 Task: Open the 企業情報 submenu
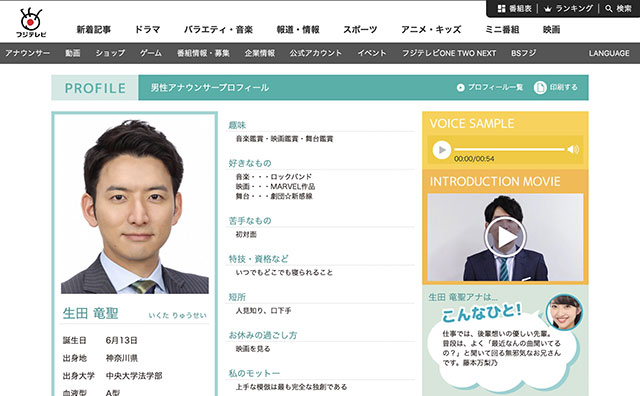tap(260, 53)
